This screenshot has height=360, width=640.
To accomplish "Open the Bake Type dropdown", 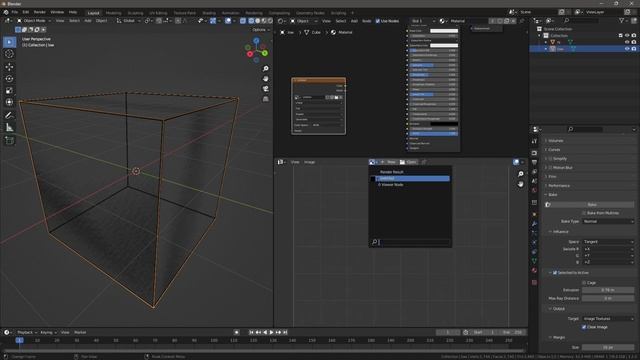I will coord(608,221).
